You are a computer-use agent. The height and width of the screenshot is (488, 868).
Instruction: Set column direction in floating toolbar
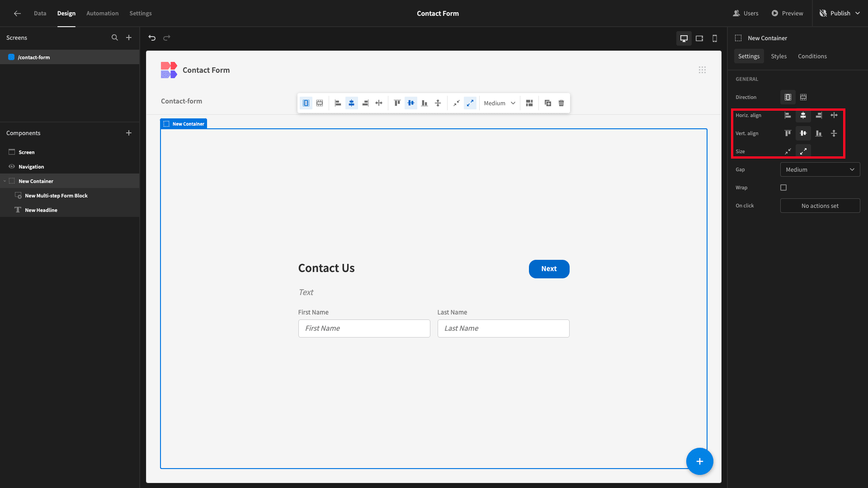click(x=306, y=103)
